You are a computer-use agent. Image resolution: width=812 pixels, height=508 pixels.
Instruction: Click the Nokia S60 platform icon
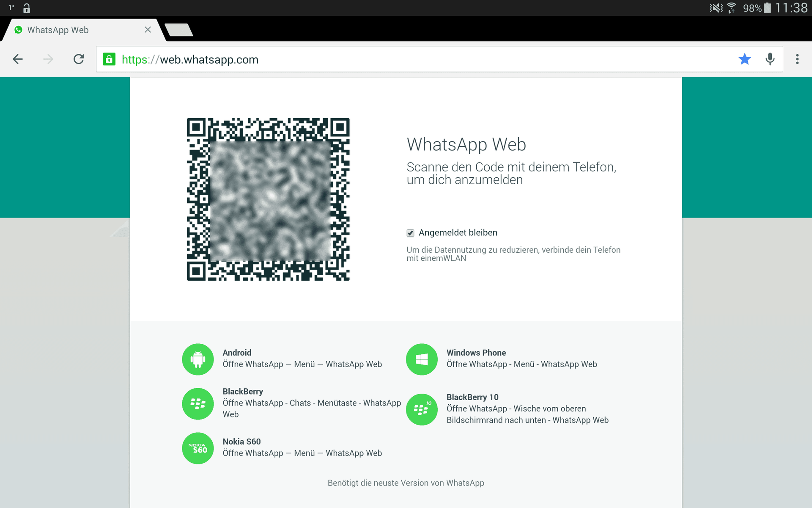point(198,448)
